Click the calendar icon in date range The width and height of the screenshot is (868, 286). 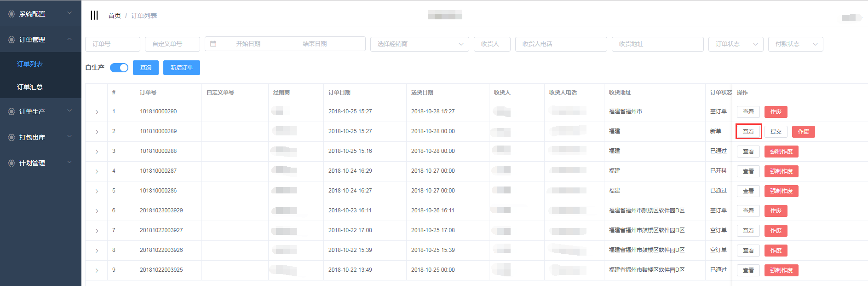tap(213, 44)
